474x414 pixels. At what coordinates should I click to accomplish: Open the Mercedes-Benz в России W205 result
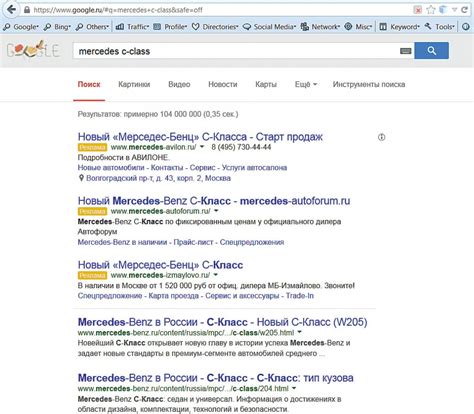tap(223, 322)
